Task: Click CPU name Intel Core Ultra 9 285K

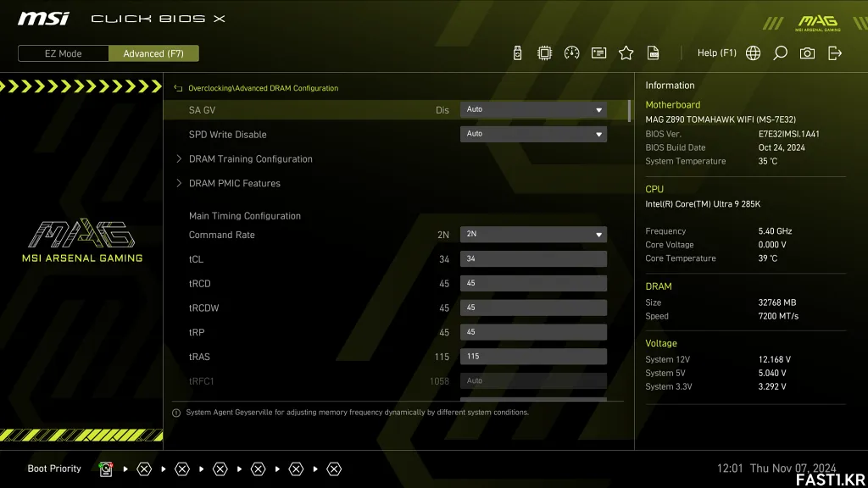Action: (703, 204)
